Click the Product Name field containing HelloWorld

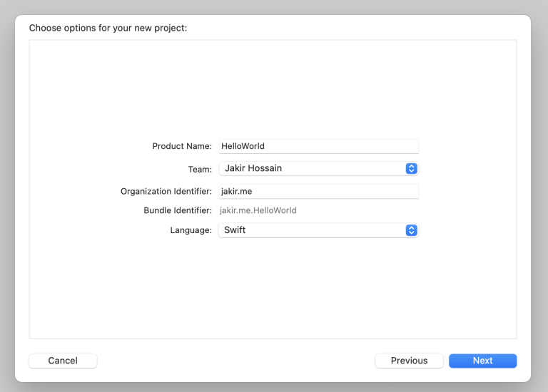(x=318, y=146)
